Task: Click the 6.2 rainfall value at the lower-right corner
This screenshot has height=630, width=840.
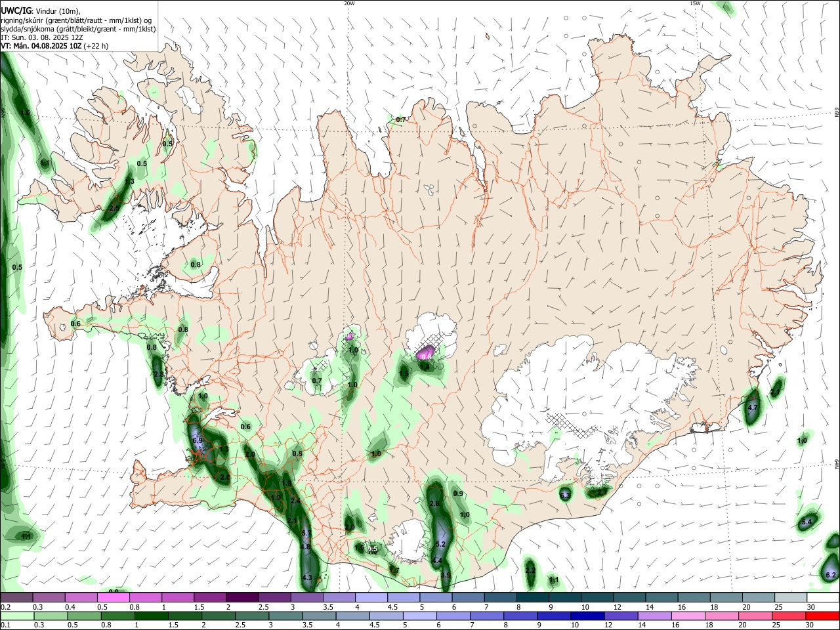Action: click(831, 575)
